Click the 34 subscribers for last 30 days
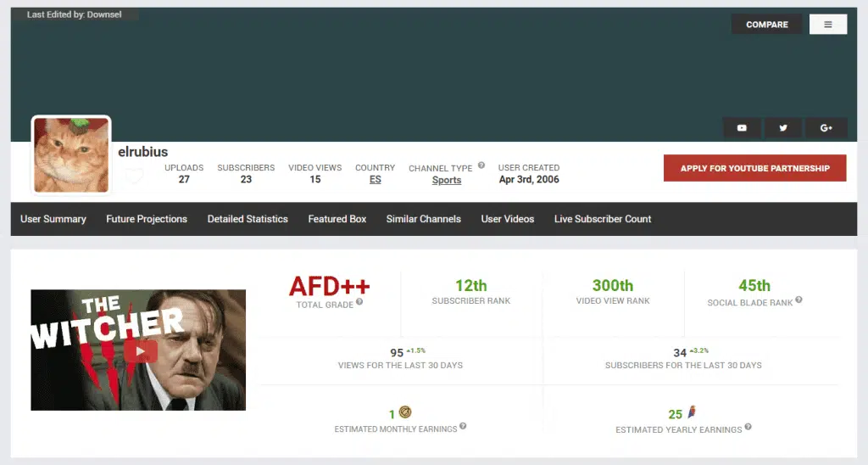The width and height of the screenshot is (868, 465). click(x=680, y=353)
